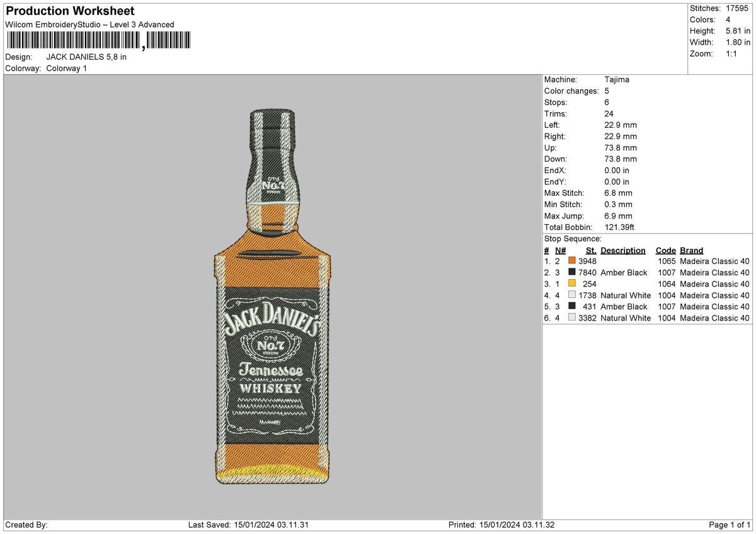Click the Up value '73.8 mm'
The width and height of the screenshot is (756, 534).
coord(621,147)
